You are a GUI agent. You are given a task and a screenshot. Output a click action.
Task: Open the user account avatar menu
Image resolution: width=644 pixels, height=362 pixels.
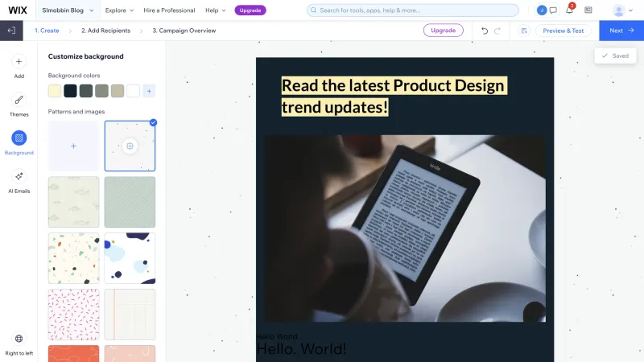622,10
